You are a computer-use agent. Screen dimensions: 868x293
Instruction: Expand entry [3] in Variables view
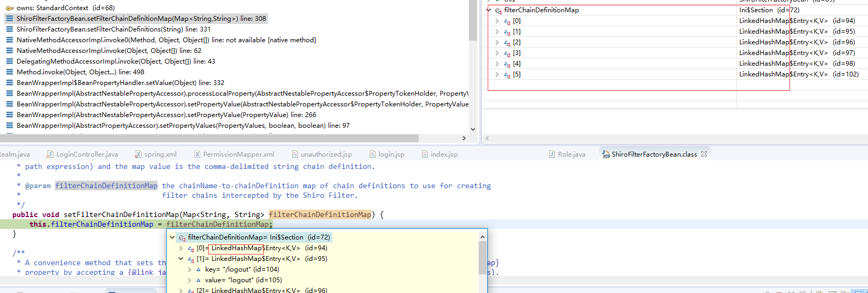tap(497, 53)
